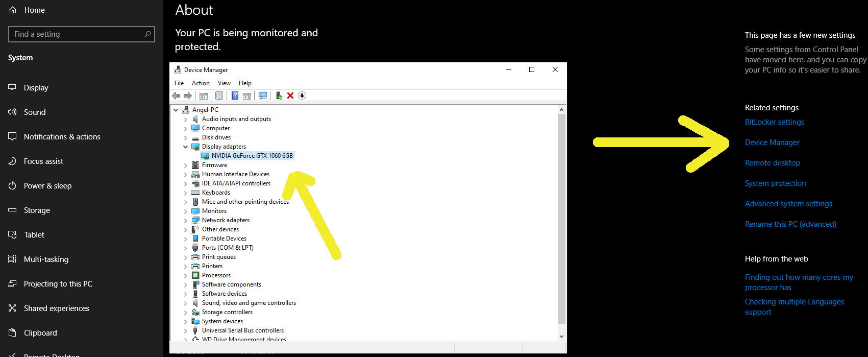Open the Advanced system settings link
Screen dimensions: 868x357
pyautogui.click(x=788, y=204)
